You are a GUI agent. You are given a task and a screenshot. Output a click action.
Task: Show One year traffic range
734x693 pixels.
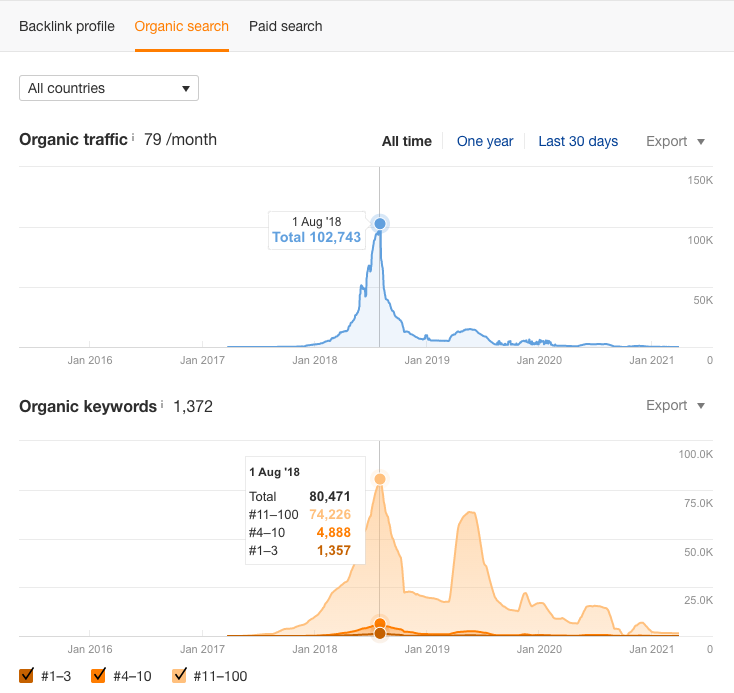(x=485, y=141)
